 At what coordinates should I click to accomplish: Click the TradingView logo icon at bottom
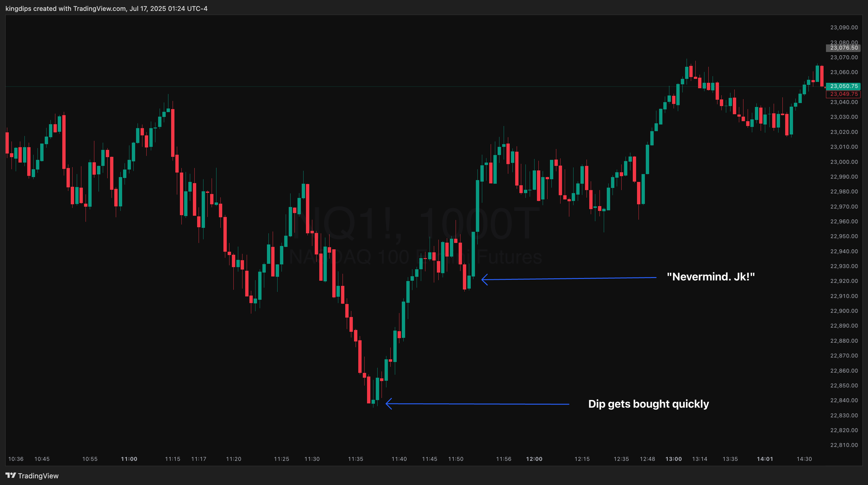coord(11,475)
